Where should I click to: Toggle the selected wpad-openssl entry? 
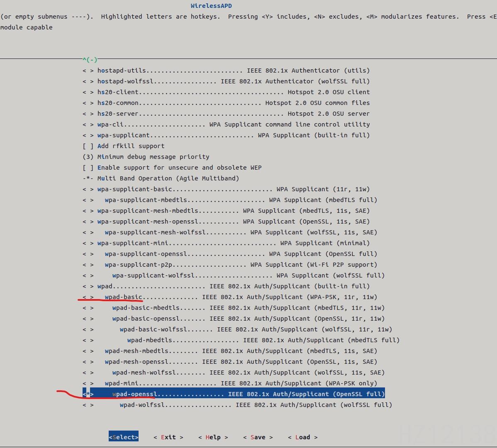pos(234,394)
